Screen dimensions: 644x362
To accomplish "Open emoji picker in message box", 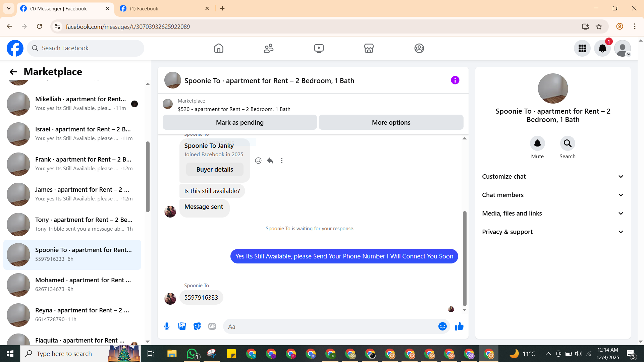I will tap(442, 326).
